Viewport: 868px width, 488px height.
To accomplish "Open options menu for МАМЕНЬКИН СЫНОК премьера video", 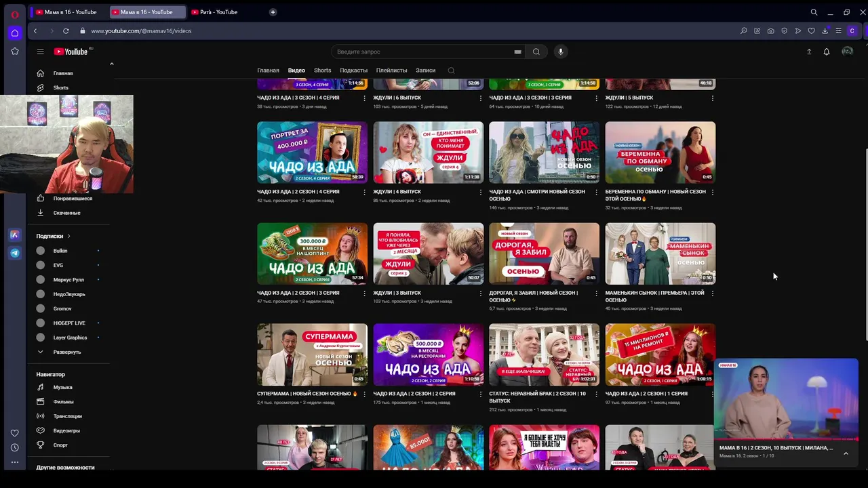I will 712,293.
